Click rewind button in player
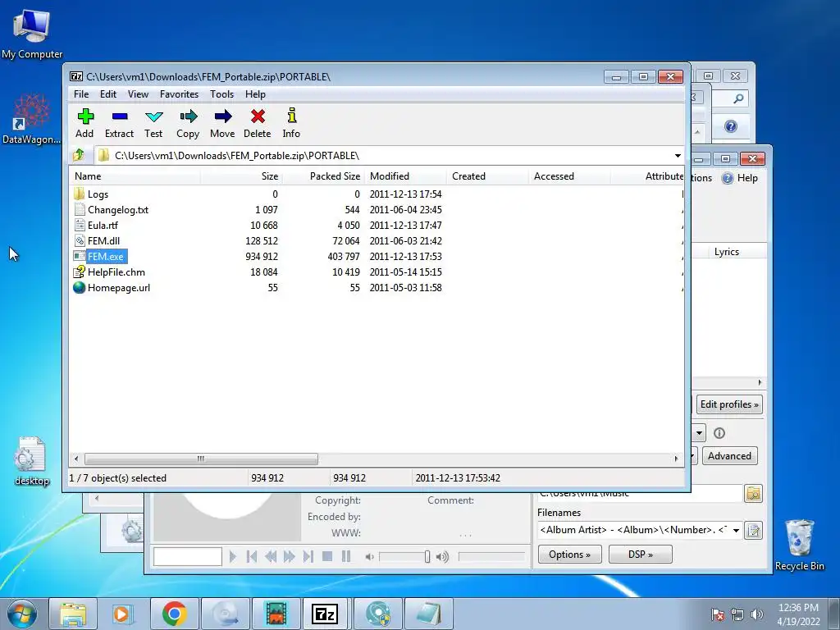The image size is (840, 630). [x=271, y=557]
